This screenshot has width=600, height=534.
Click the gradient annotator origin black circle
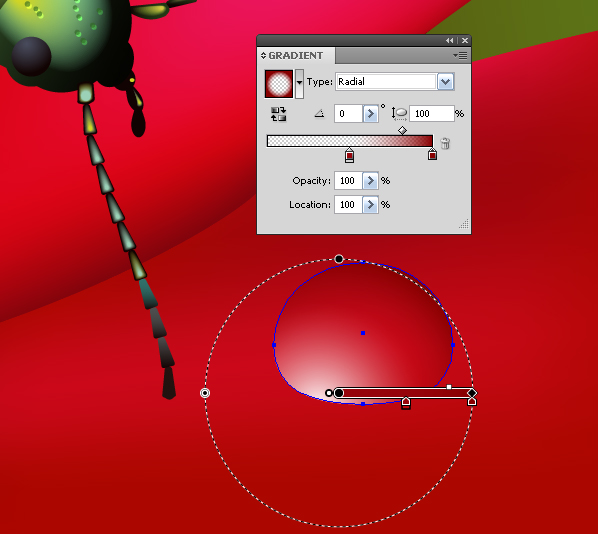[x=339, y=393]
